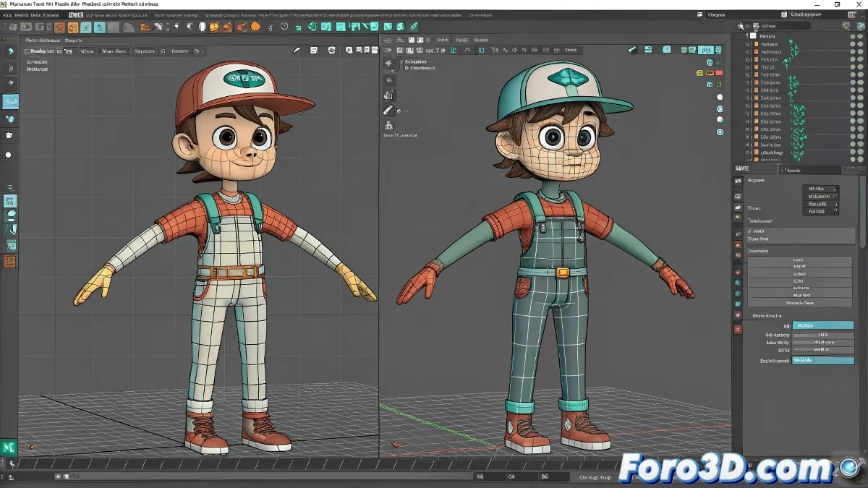868x488 pixels.
Task: Click the "04" frame marker in the bottom timeline
Action: tap(511, 477)
